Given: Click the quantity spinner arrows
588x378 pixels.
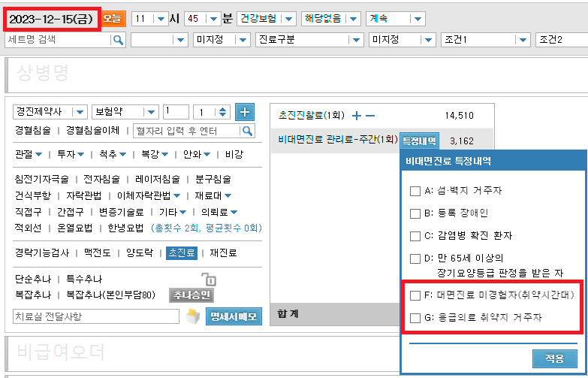Looking at the screenshot, I should click(x=223, y=112).
